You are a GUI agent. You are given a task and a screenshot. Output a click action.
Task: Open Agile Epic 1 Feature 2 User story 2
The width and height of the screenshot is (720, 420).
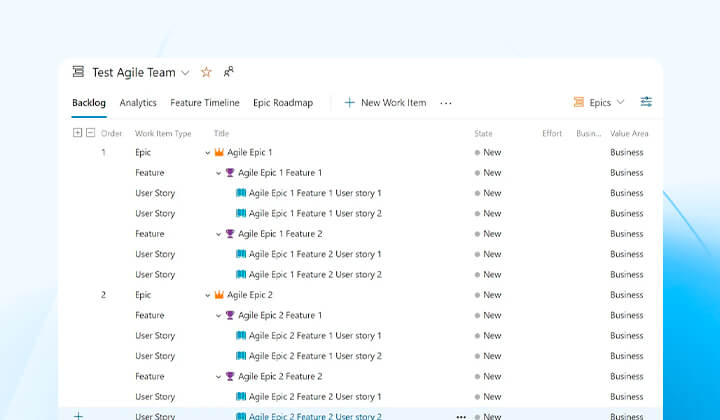(x=315, y=274)
